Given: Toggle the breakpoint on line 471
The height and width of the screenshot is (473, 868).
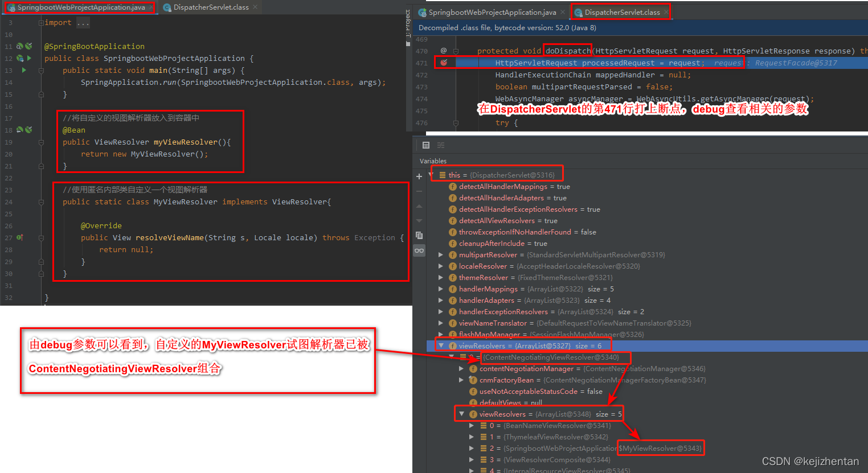Looking at the screenshot, I should pos(444,63).
